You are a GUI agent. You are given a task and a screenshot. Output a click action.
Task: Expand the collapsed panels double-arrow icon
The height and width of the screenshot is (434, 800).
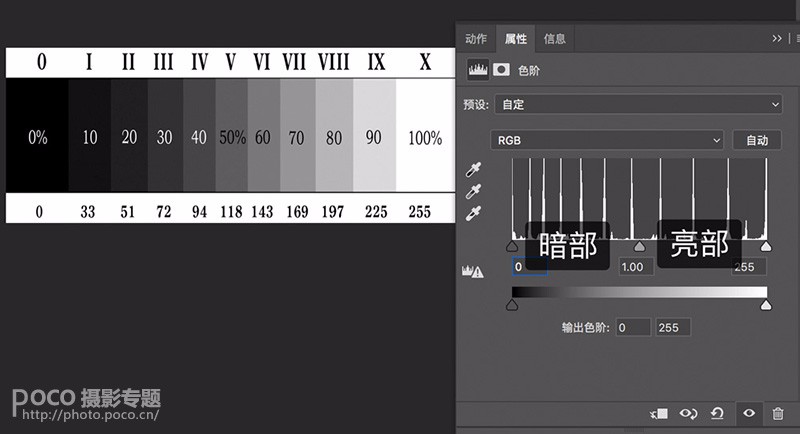pos(777,39)
